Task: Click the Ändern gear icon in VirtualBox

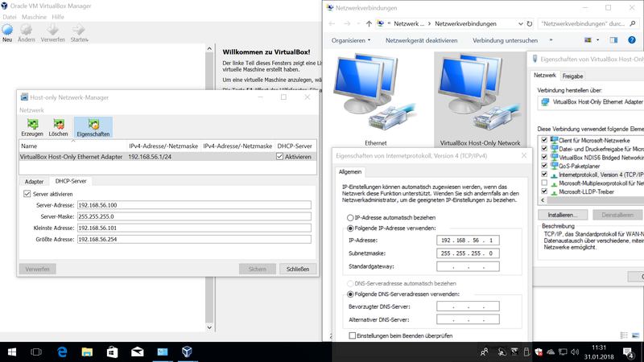Action: point(27,30)
